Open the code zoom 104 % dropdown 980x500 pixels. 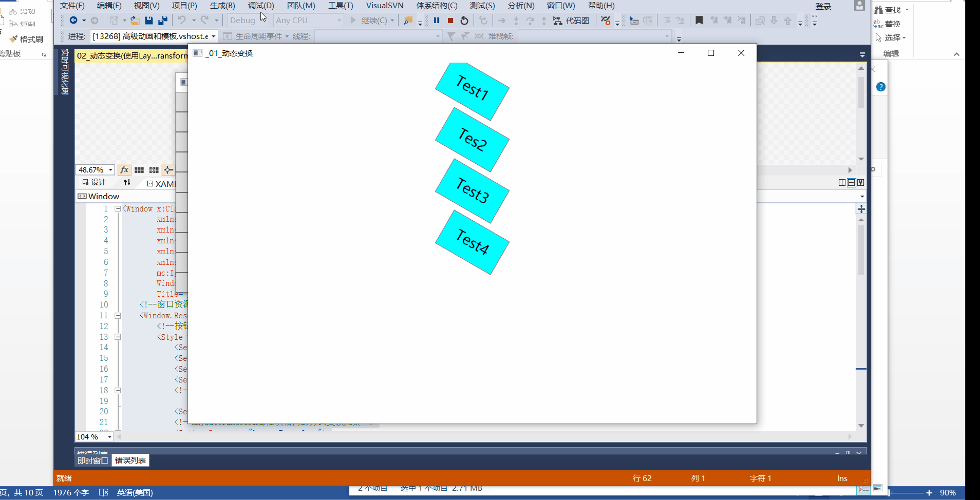pyautogui.click(x=109, y=437)
